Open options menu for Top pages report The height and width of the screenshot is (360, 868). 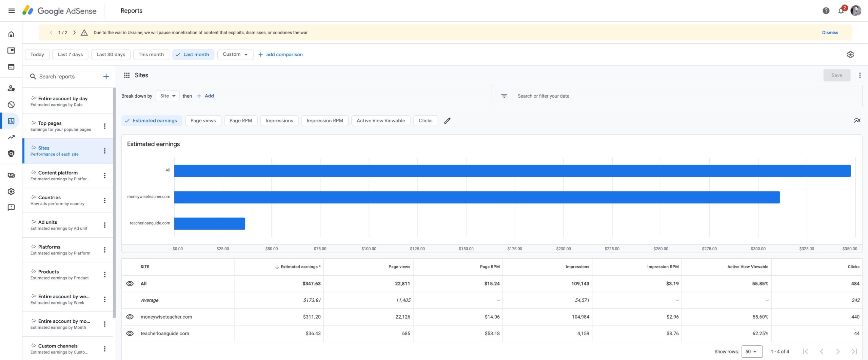[105, 126]
